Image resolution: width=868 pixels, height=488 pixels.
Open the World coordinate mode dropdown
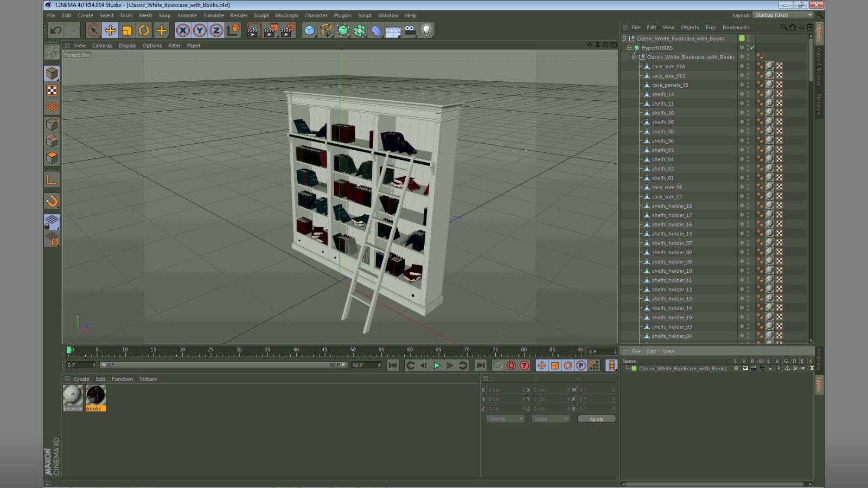tap(505, 419)
